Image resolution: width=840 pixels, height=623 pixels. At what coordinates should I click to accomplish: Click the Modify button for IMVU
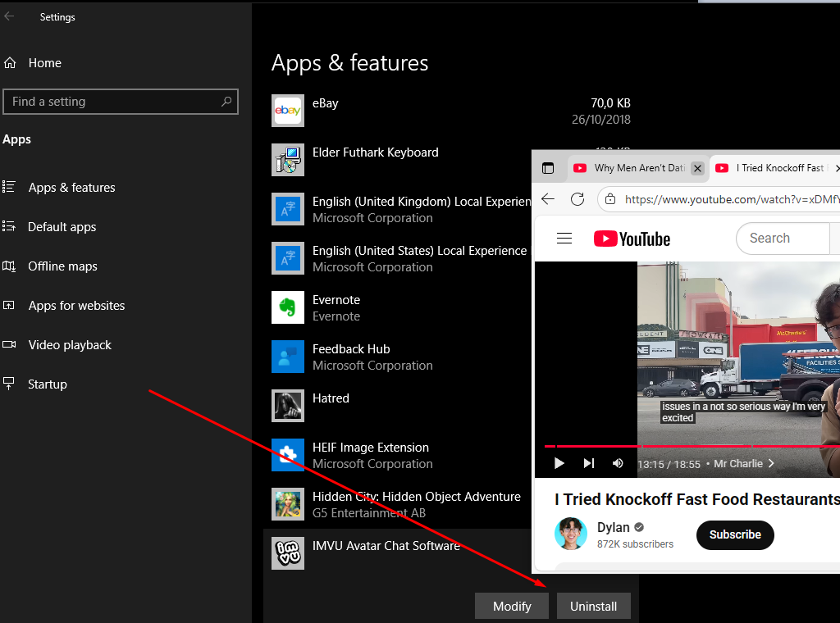point(512,606)
